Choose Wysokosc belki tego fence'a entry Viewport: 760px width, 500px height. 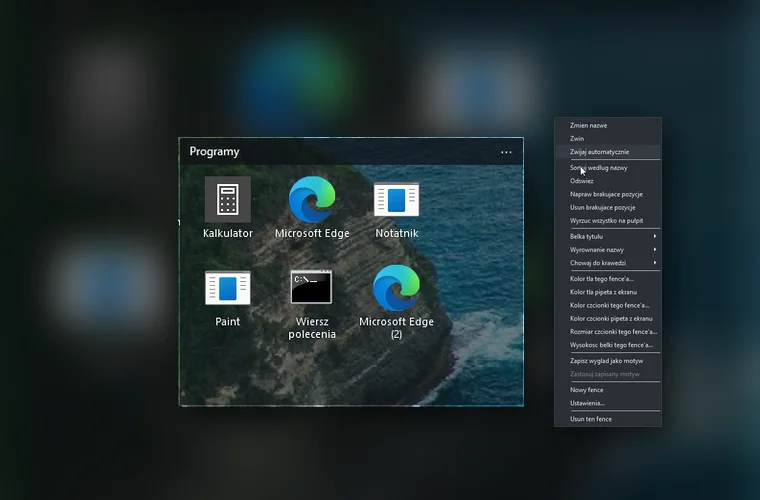point(608,345)
